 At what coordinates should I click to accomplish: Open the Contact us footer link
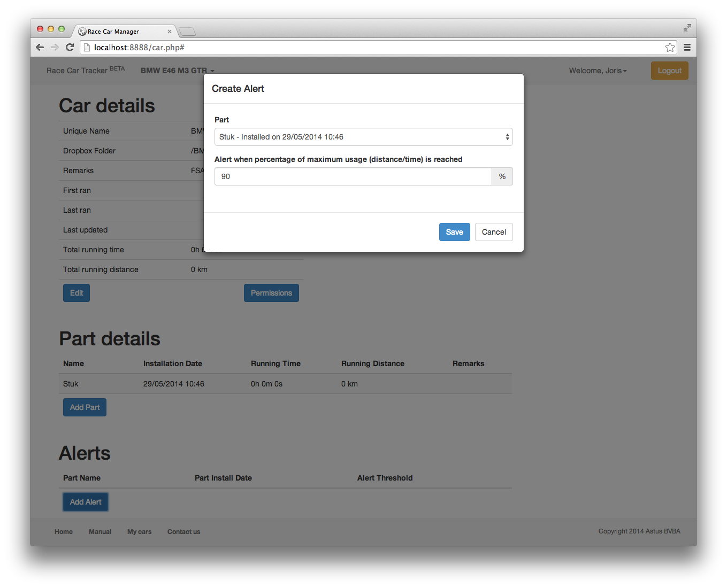[x=183, y=532]
